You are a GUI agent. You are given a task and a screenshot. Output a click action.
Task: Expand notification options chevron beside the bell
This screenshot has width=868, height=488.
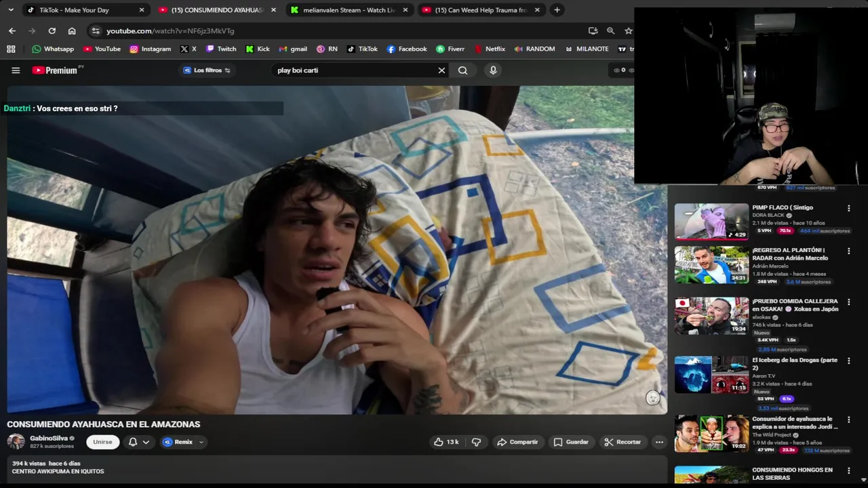click(145, 442)
